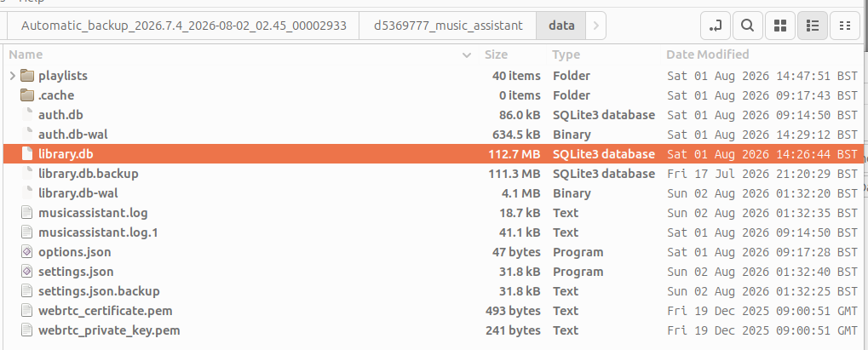868x350 pixels.
Task: Click the options.json file icon
Action: coord(27,252)
